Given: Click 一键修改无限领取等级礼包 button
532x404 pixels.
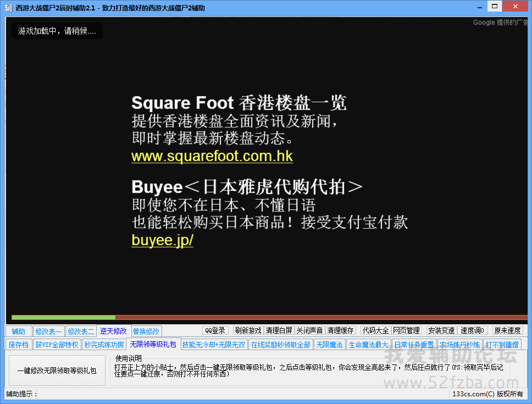Looking at the screenshot, I should coord(57,370).
